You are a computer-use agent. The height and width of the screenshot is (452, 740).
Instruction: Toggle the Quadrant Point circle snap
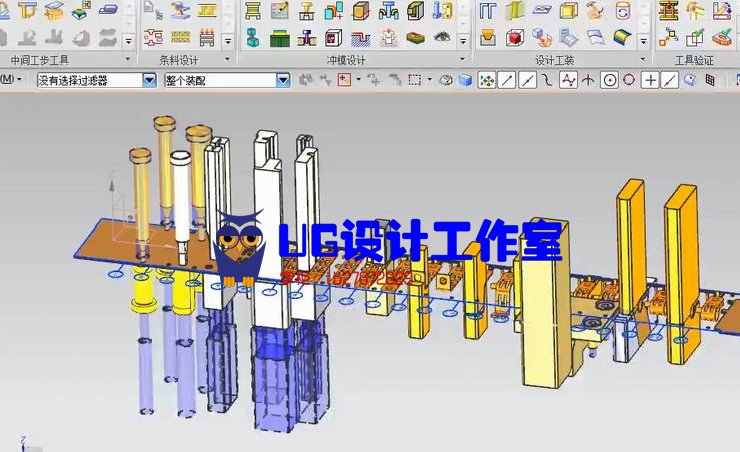tap(629, 80)
